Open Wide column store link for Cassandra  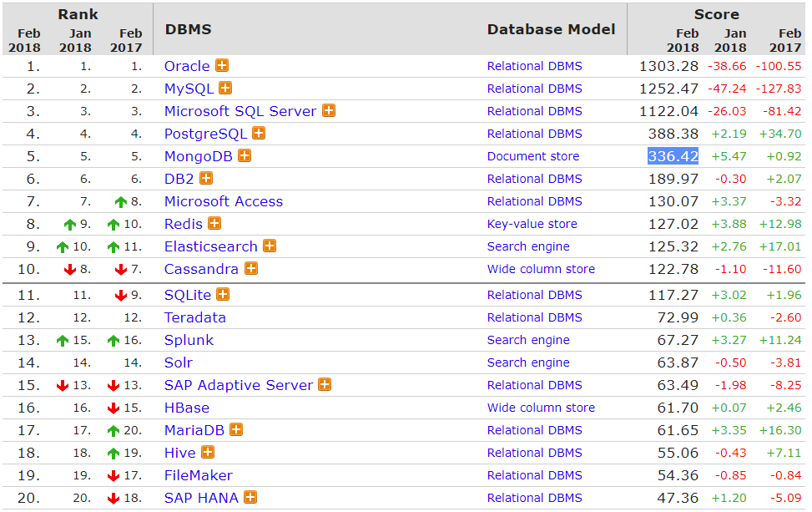(x=541, y=269)
